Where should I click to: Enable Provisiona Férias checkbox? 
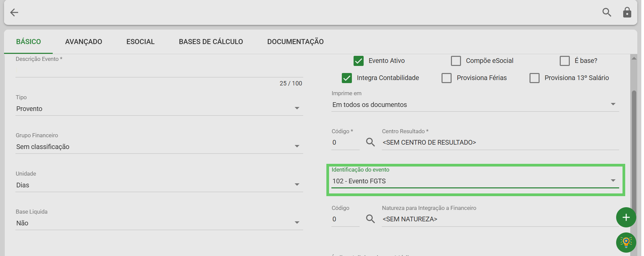coord(447,78)
